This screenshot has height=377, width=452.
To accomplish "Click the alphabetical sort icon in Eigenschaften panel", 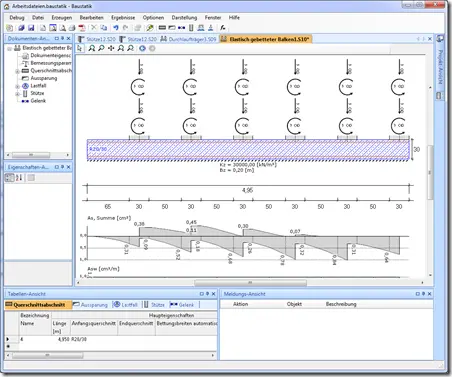I will point(19,178).
